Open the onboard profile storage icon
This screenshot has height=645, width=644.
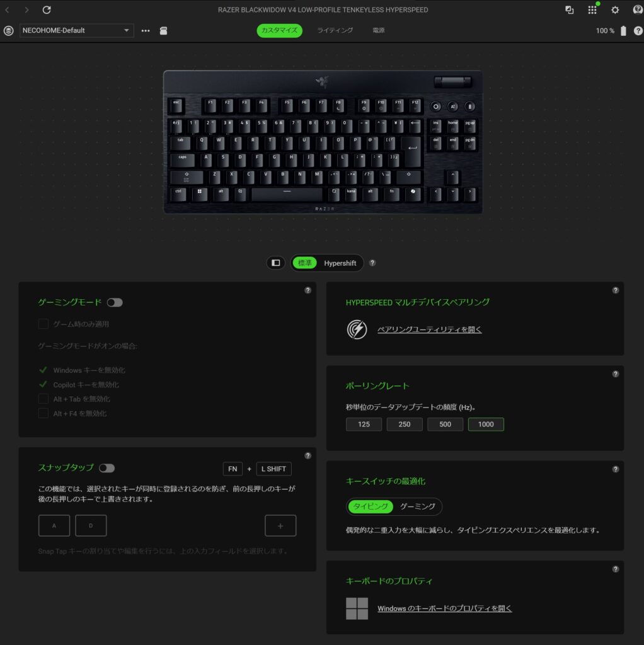(x=163, y=31)
